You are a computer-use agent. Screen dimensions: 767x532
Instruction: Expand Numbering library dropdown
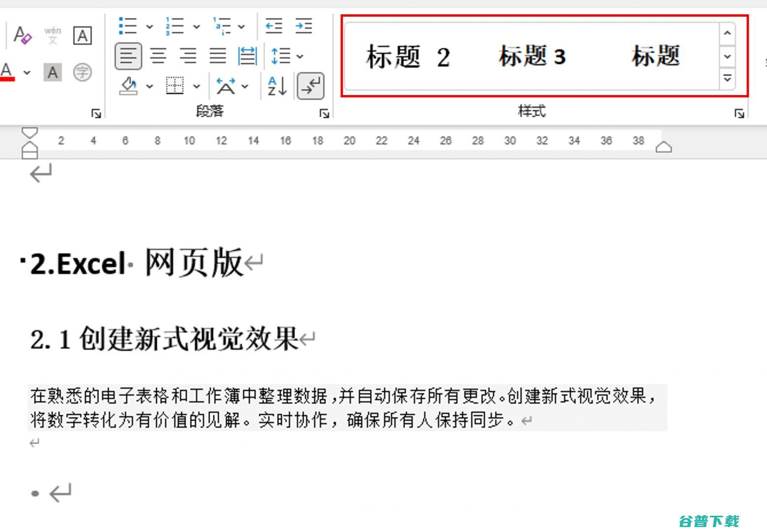(196, 26)
